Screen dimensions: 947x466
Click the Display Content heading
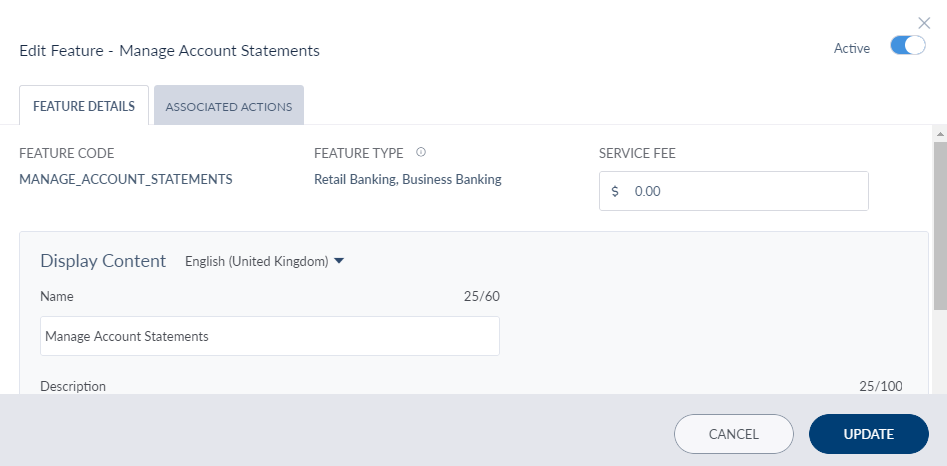103,261
